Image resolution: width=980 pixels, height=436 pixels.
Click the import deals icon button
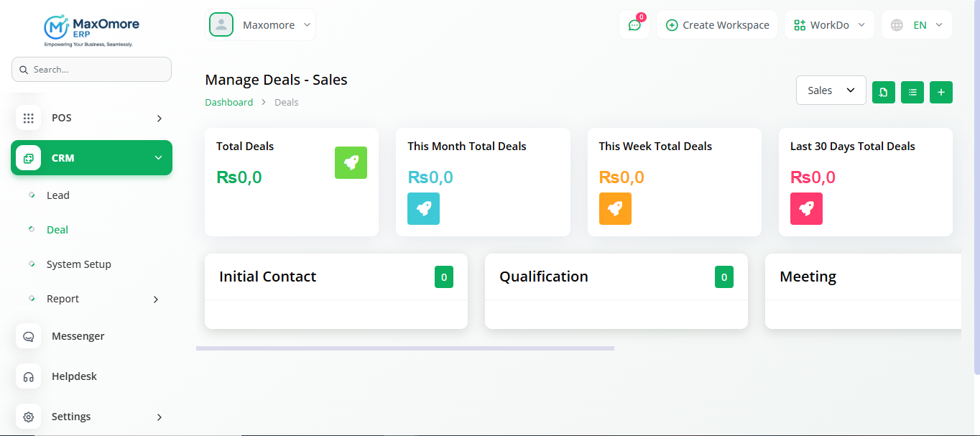click(884, 92)
